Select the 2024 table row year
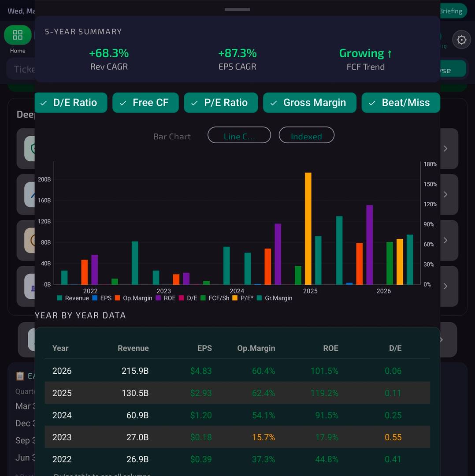The image size is (475, 476). (x=62, y=415)
